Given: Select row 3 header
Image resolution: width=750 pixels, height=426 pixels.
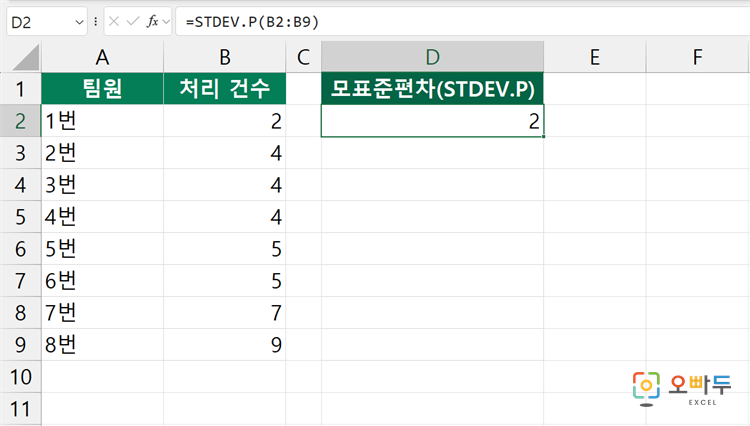Looking at the screenshot, I should pos(20,153).
